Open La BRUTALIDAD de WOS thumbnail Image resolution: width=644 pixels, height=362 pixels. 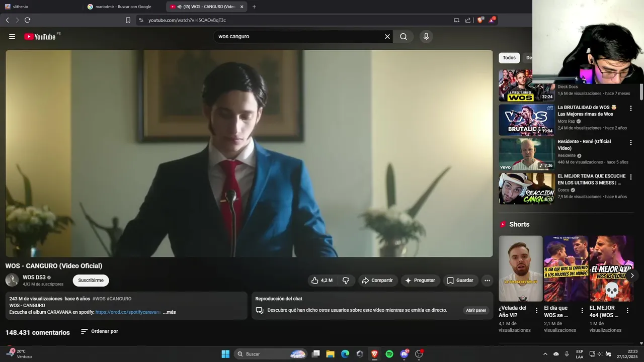pyautogui.click(x=527, y=120)
